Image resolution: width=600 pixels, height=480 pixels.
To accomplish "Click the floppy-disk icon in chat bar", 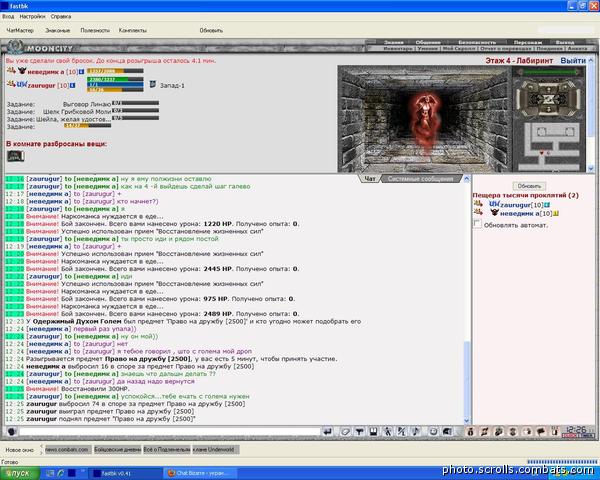I will pyautogui.click(x=373, y=432).
